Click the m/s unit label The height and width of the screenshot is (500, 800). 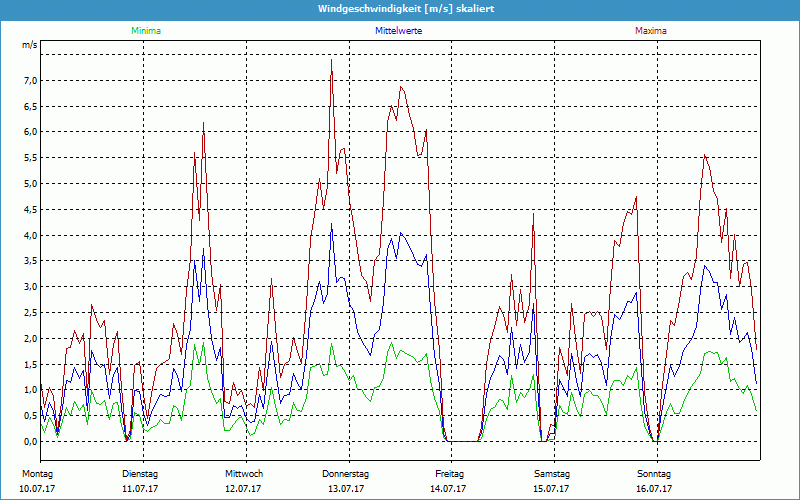pyautogui.click(x=30, y=45)
